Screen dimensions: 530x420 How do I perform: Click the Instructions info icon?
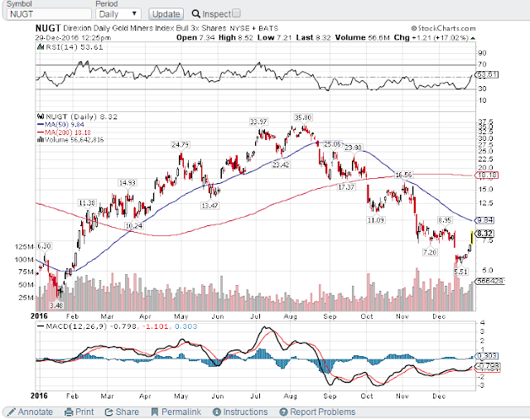(217, 412)
